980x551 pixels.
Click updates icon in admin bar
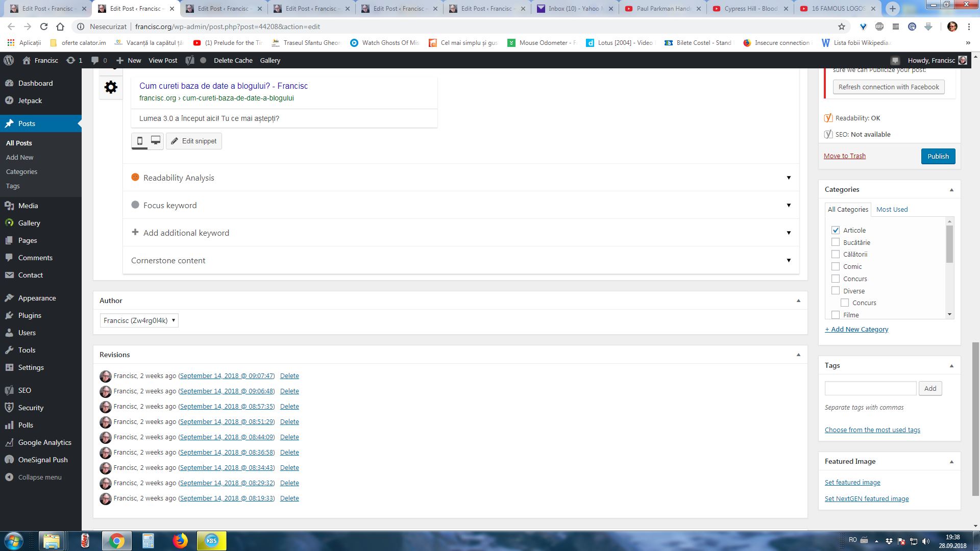click(x=71, y=60)
